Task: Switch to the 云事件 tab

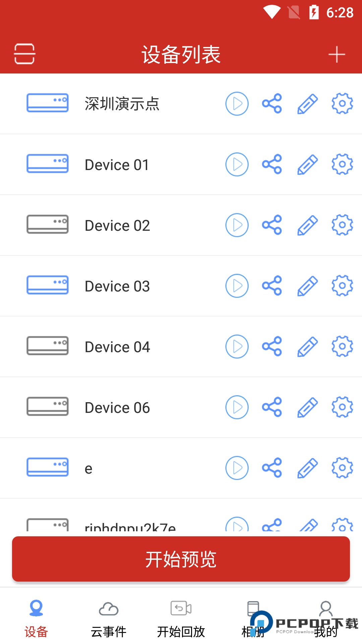Action: pyautogui.click(x=109, y=620)
